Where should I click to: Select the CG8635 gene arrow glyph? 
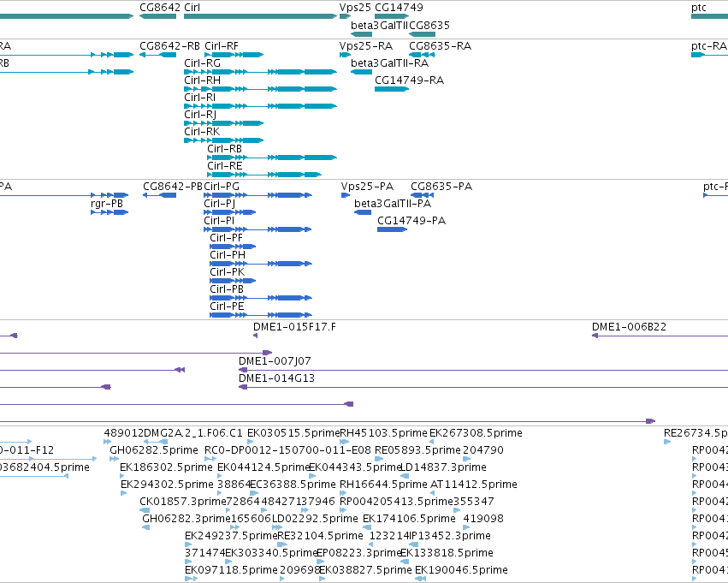(x=422, y=34)
